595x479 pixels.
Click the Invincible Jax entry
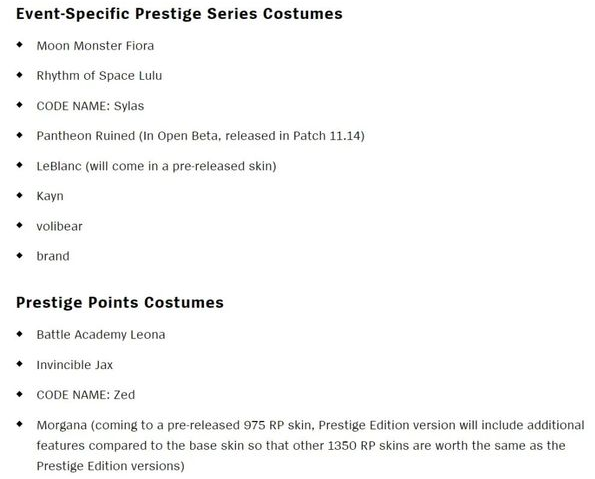point(74,365)
